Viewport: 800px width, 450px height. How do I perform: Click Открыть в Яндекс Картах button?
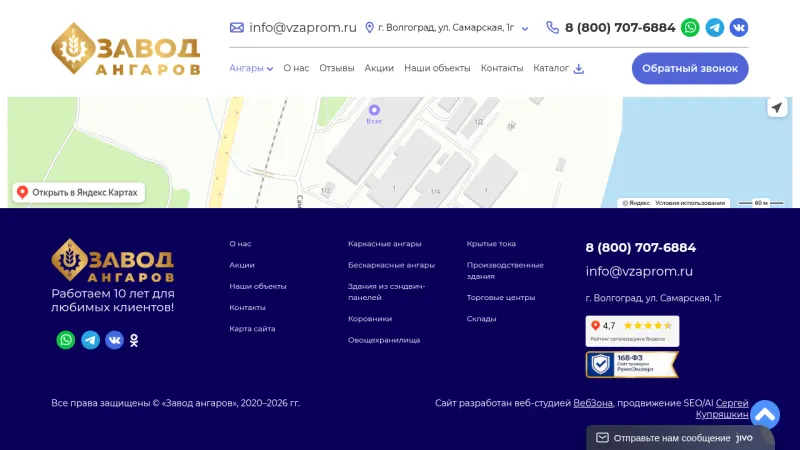coord(79,192)
